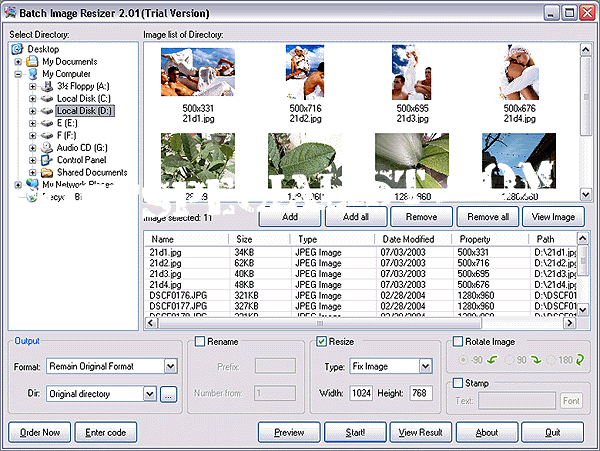
Task: Enable the Stamp checkbox
Action: 456,382
